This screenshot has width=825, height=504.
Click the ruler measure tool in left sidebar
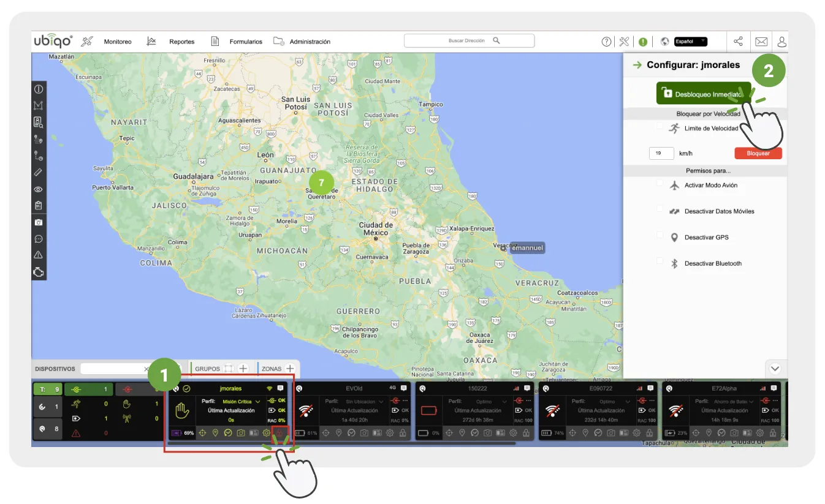[x=39, y=173]
